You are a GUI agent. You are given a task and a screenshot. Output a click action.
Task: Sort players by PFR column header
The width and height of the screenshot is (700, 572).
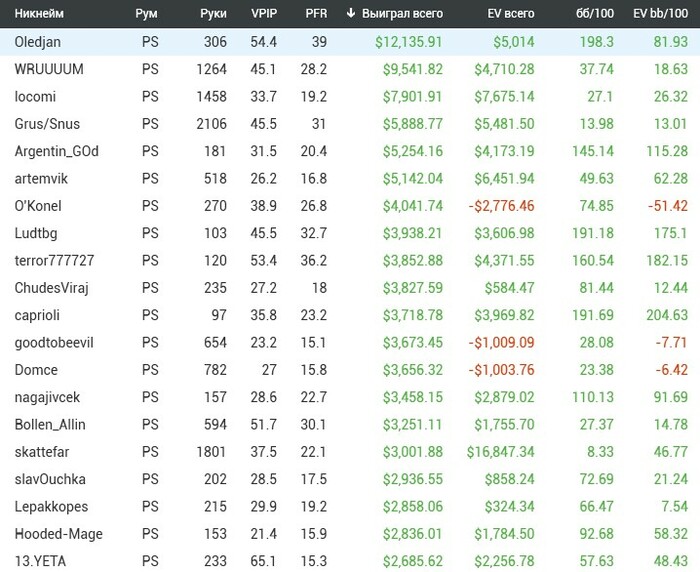[316, 14]
